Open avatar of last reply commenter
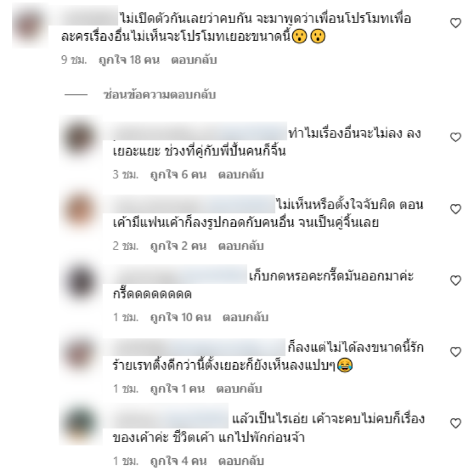 [x=80, y=423]
